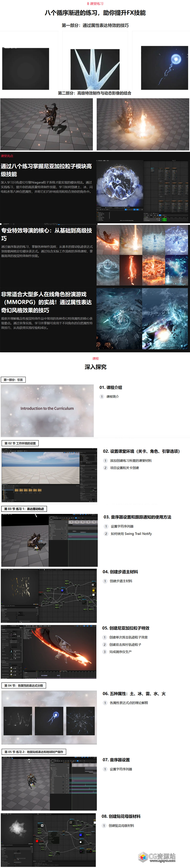The image size is (190, 868).
Task: Open lesson 1 '创建贴花母版材料' under chapter 08
Action: pyautogui.click(x=121, y=826)
